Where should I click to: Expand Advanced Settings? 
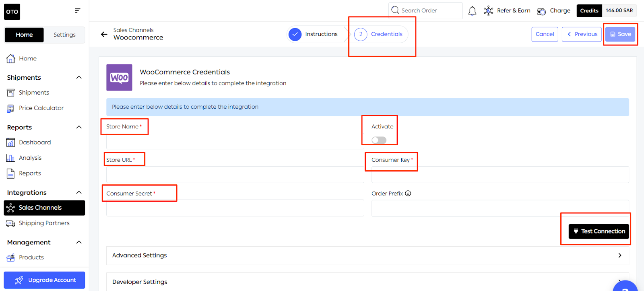pos(367,256)
